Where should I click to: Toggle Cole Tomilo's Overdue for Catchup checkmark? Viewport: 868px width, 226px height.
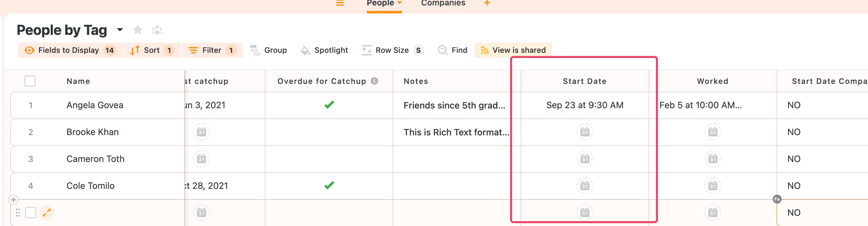tap(329, 186)
